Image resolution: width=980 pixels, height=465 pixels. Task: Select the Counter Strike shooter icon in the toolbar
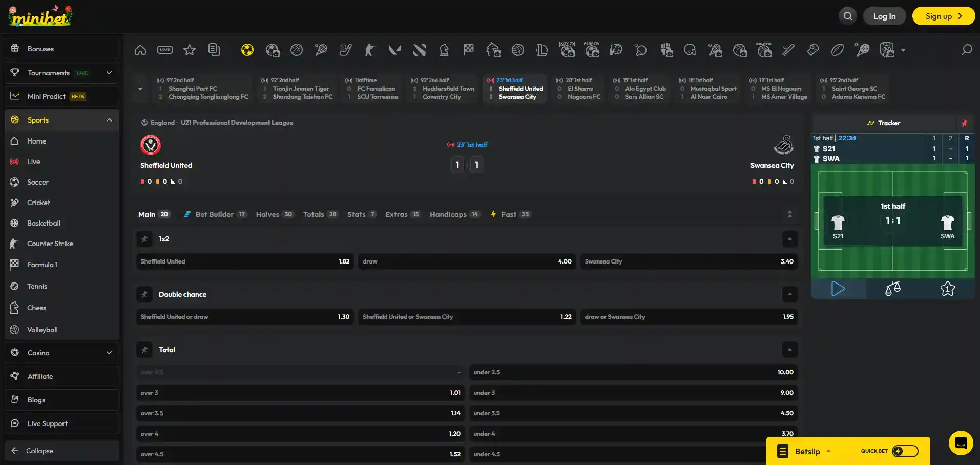[x=369, y=50]
